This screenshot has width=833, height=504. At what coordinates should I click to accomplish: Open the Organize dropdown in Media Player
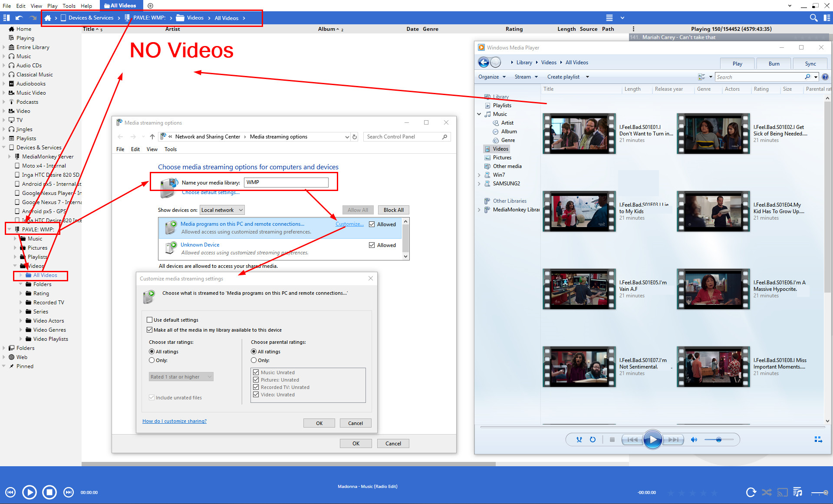pos(492,77)
